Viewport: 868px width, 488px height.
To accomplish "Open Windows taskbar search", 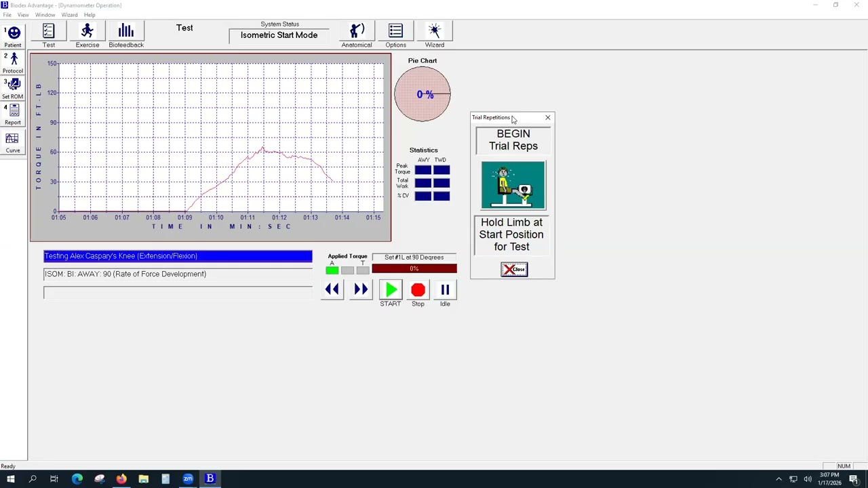I will pyautogui.click(x=33, y=479).
